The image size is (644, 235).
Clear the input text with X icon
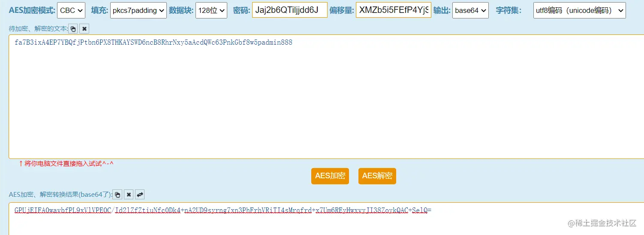point(84,29)
